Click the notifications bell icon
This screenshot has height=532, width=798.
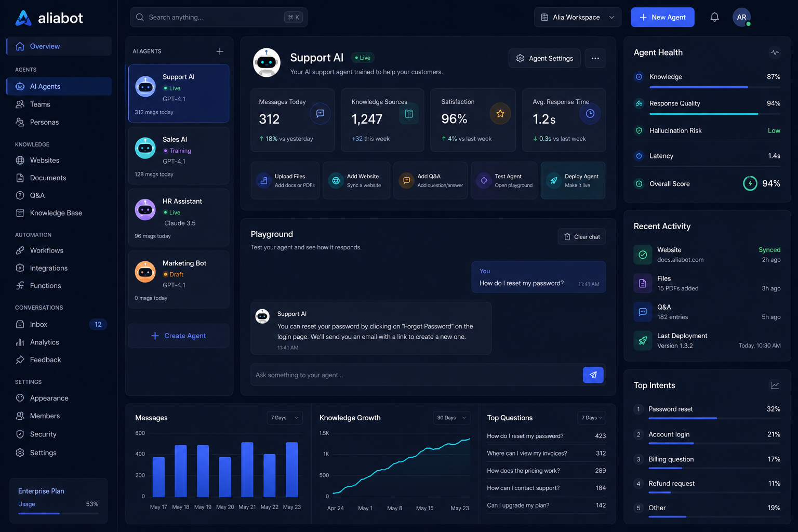[x=714, y=17]
